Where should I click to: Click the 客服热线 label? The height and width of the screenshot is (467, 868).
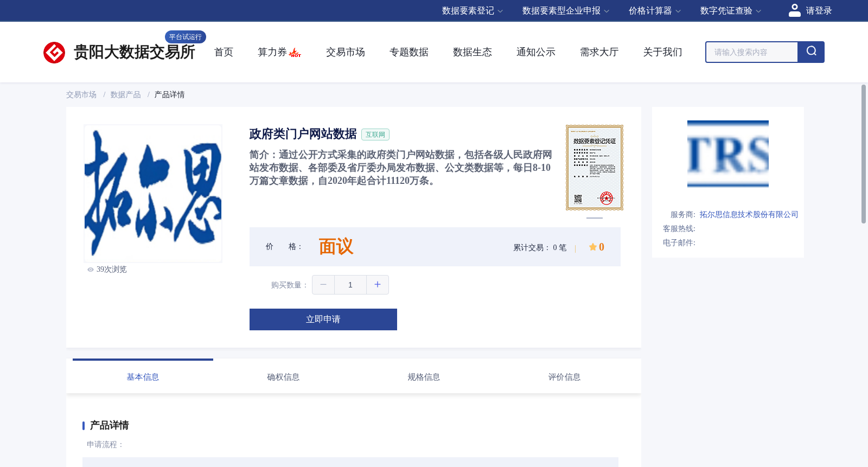(x=679, y=229)
